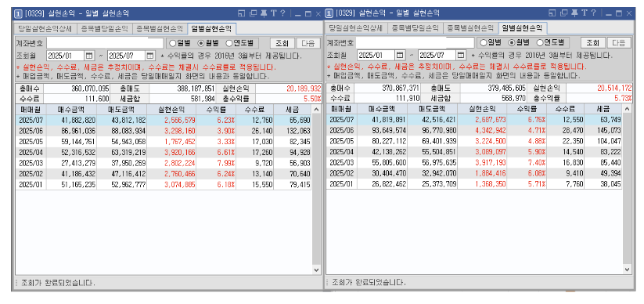The height and width of the screenshot is (304, 644).
Task: Select 월별 radio in the left window
Action: 208,43
